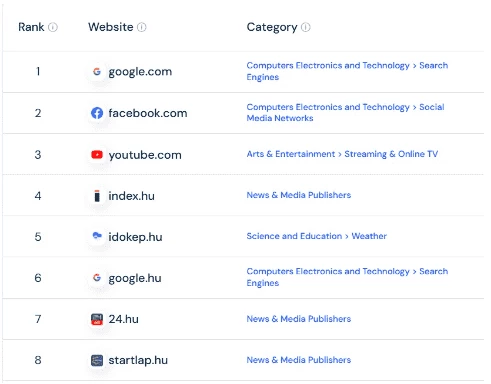Click the startlap.hu favicon
This screenshot has width=491, height=384.
[x=97, y=360]
